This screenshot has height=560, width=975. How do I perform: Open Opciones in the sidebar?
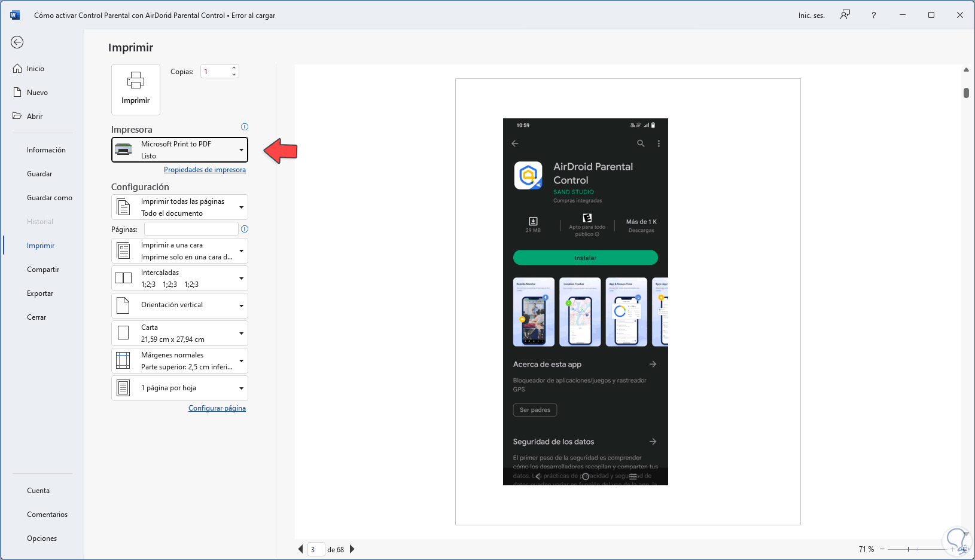[x=42, y=538]
